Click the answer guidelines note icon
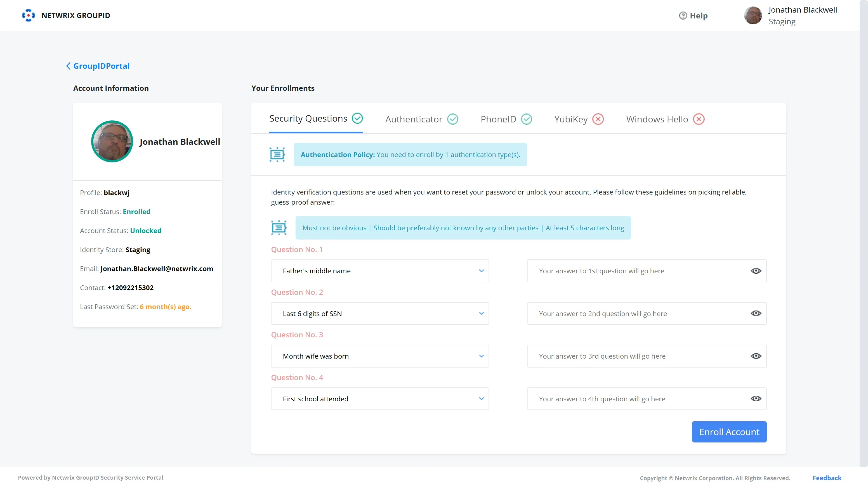This screenshot has width=868, height=488. [x=279, y=228]
